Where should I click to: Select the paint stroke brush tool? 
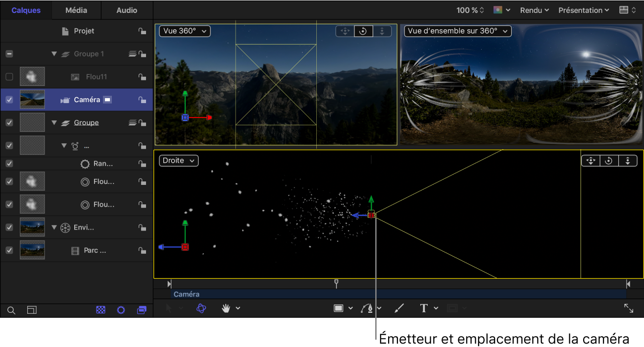click(x=399, y=308)
